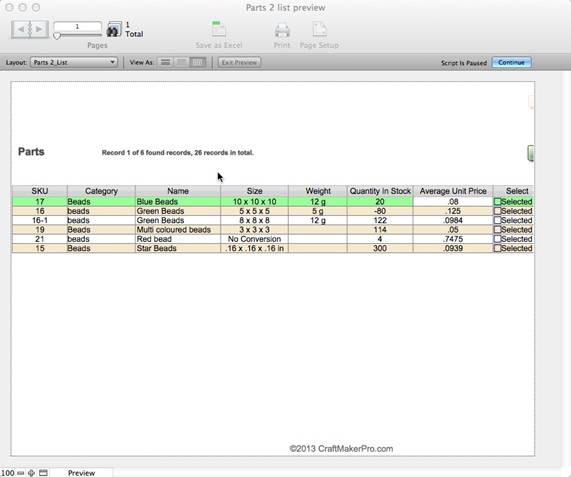This screenshot has height=477, width=571.
Task: Click the Exit Preview button
Action: coord(239,62)
